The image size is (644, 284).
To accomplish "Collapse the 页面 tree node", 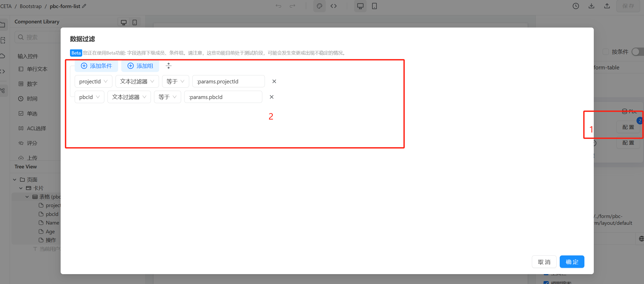I will (15, 180).
